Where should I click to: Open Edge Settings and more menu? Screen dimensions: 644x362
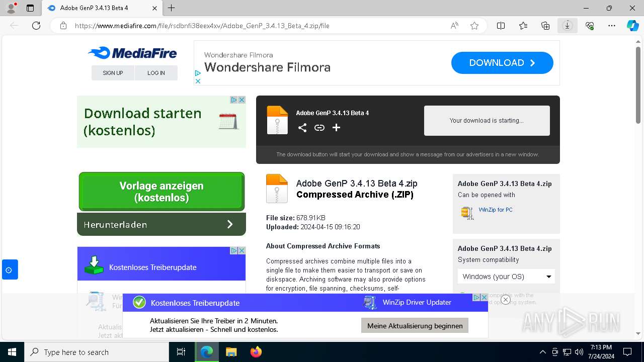[x=612, y=26]
